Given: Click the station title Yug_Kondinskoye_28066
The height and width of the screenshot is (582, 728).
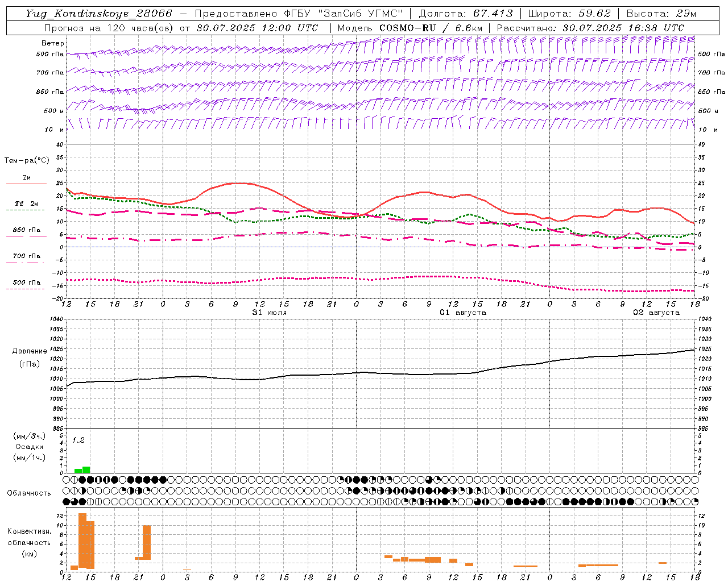Looking at the screenshot, I should click(x=98, y=14).
